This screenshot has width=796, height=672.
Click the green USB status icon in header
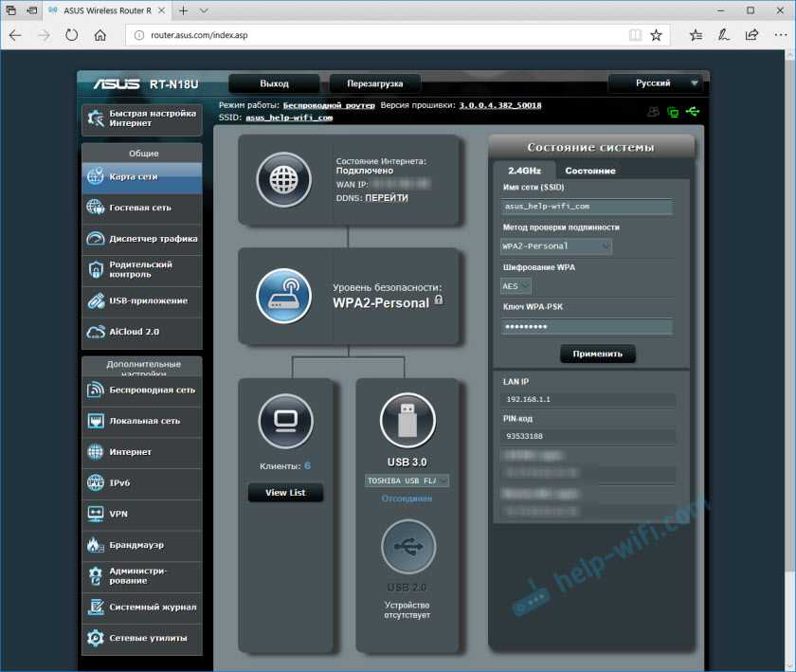pyautogui.click(x=695, y=112)
